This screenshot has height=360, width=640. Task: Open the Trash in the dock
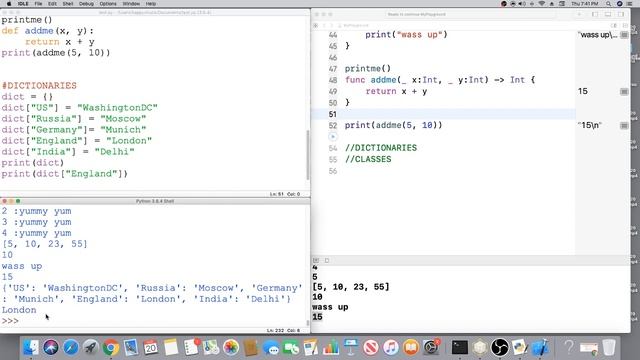click(x=609, y=348)
